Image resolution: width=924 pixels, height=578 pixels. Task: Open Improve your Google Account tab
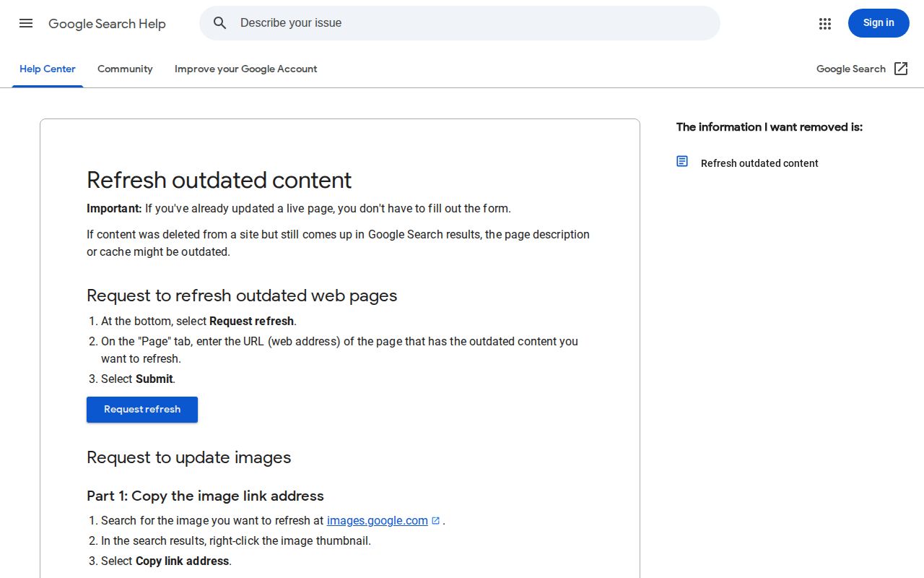pyautogui.click(x=245, y=69)
